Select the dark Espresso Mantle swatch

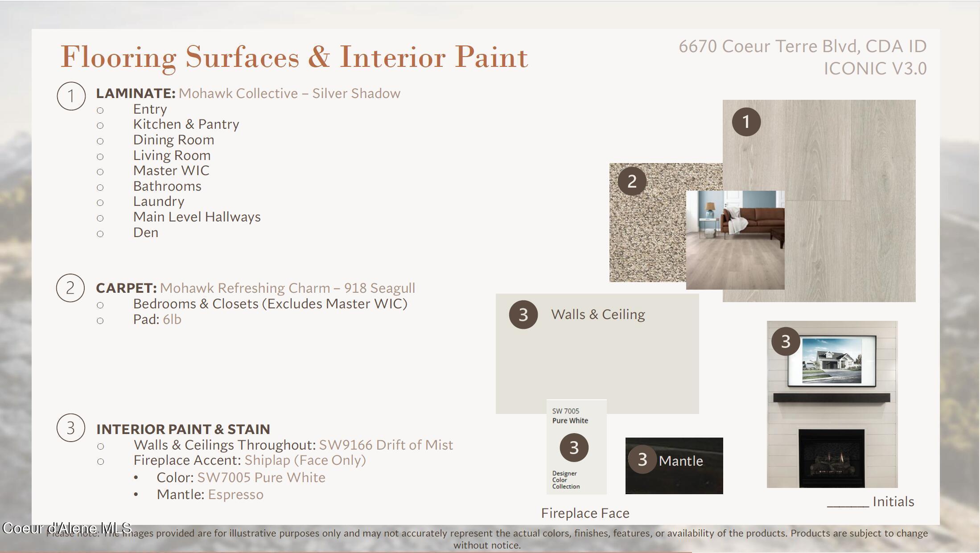(674, 466)
